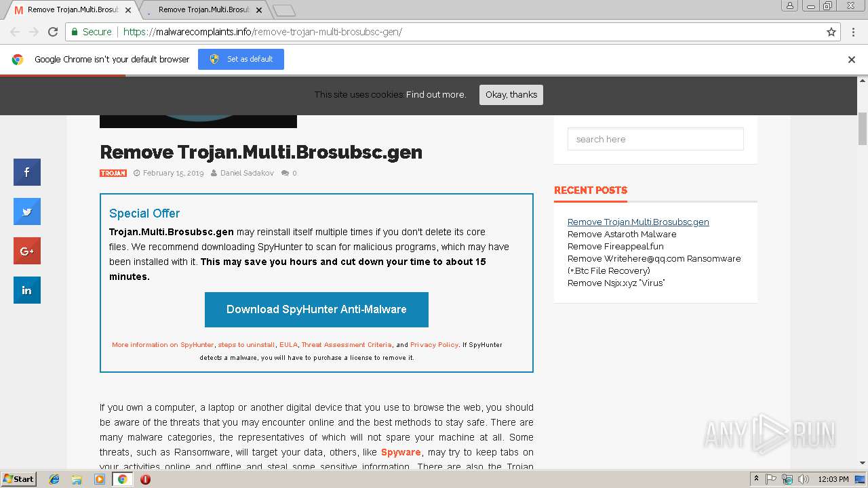868x488 pixels.
Task: Close the second Remove Trojan tab
Action: pos(259,10)
